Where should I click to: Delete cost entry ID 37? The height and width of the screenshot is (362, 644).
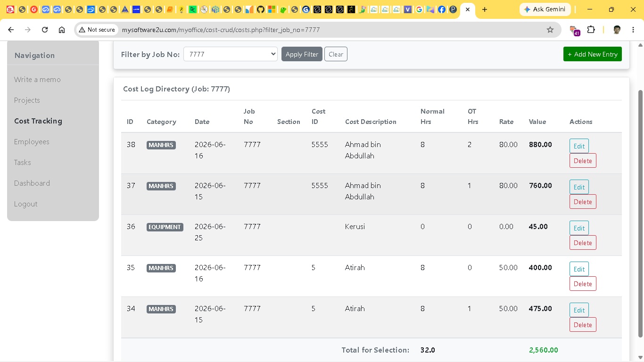583,202
